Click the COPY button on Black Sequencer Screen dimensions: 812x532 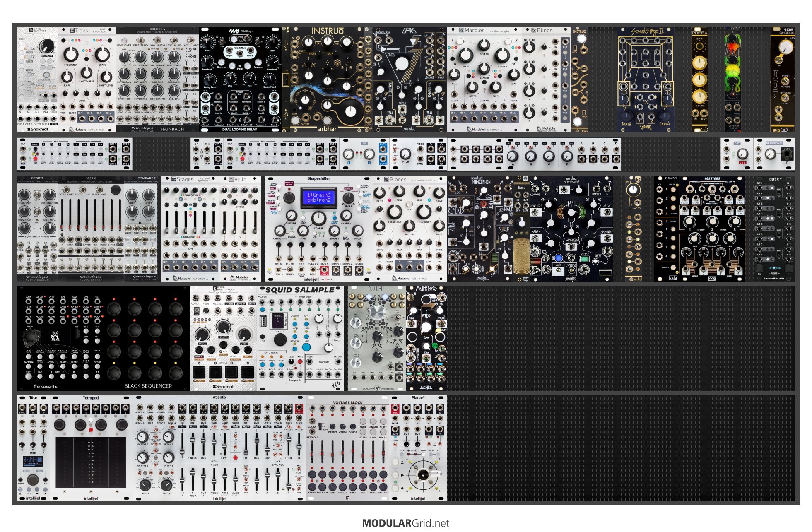[51, 366]
